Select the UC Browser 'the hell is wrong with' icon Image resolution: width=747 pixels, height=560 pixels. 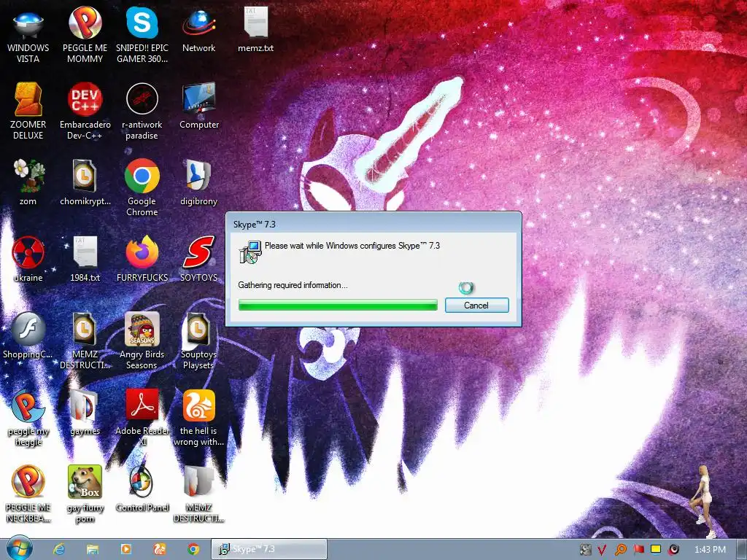[x=198, y=417]
